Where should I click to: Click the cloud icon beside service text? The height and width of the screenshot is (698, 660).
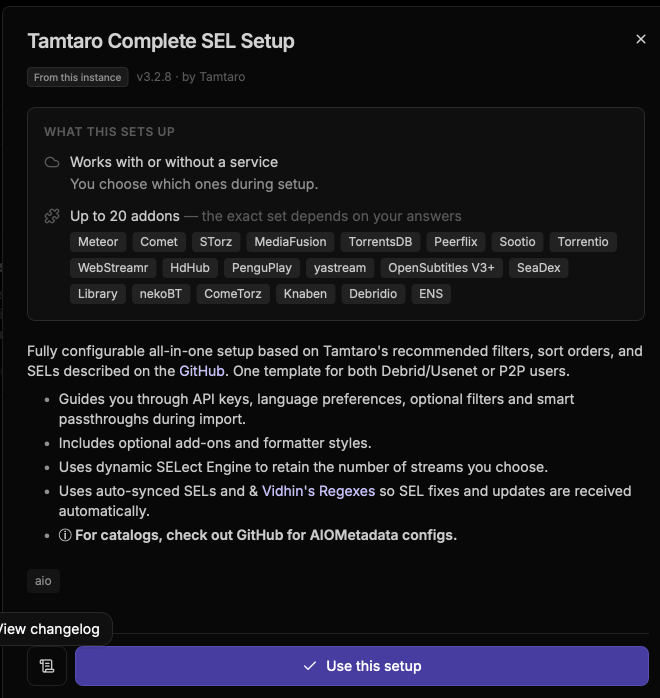(x=52, y=162)
